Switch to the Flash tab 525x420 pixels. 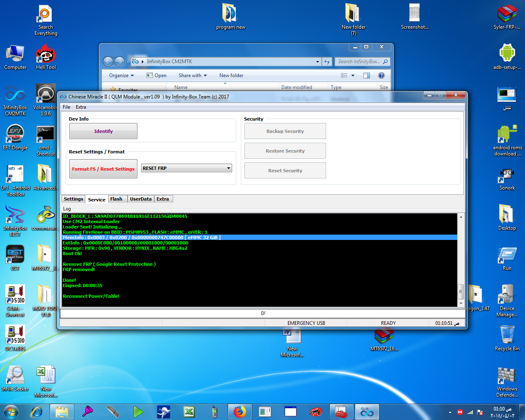(x=116, y=199)
